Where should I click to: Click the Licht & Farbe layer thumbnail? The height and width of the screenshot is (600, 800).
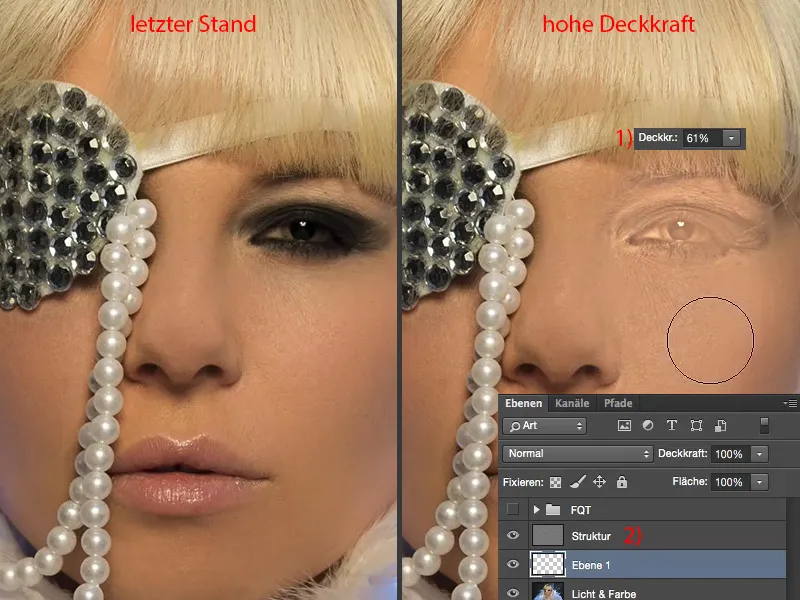click(x=548, y=591)
